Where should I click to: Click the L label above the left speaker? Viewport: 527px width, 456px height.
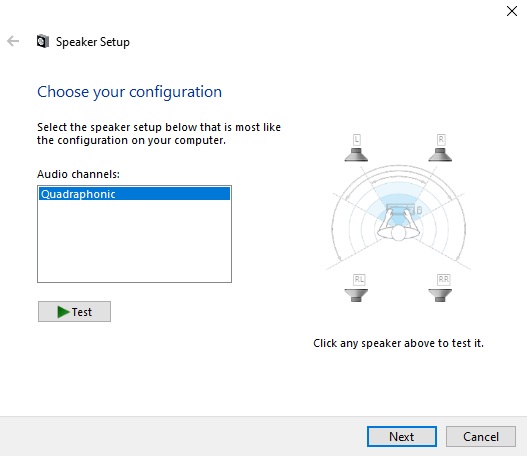(x=357, y=139)
